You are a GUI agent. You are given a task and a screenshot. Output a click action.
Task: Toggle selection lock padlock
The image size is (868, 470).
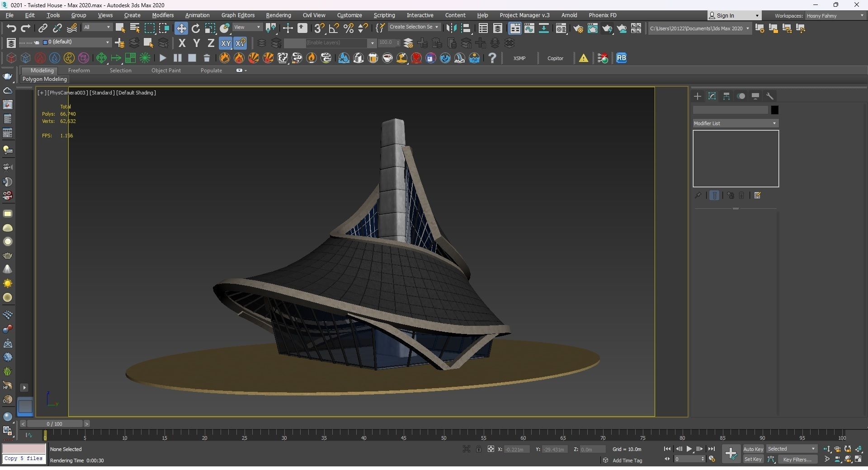[478, 449]
